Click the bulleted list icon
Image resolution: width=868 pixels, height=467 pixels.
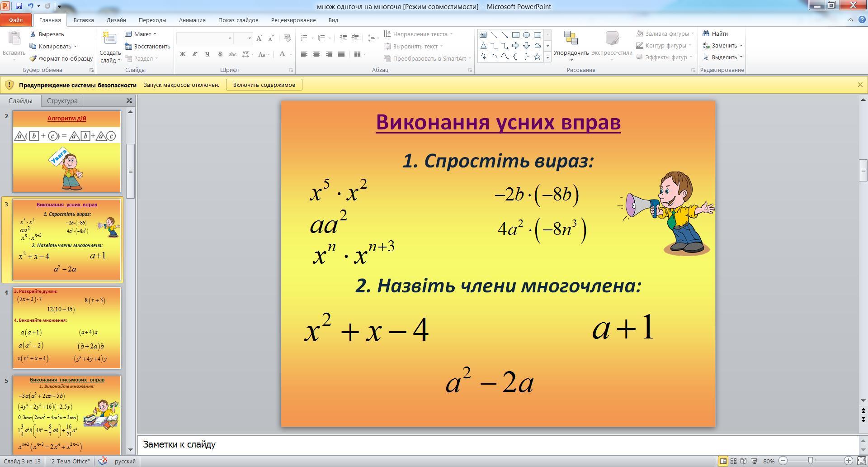304,38
